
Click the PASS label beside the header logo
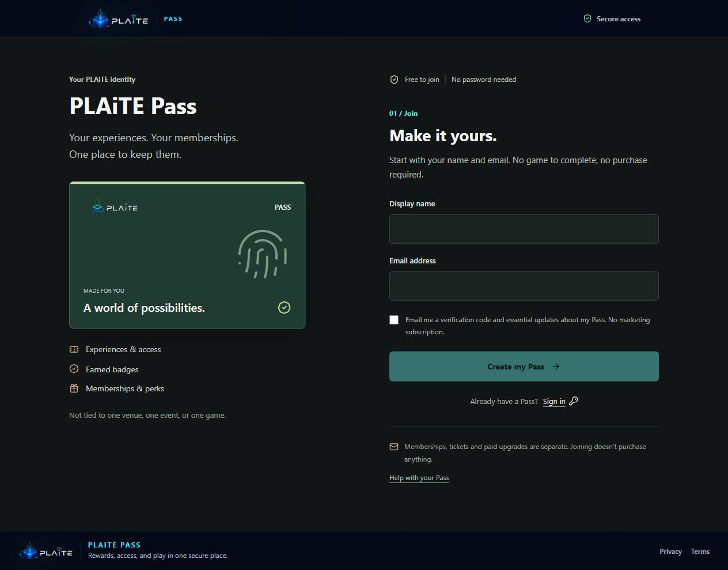point(173,19)
